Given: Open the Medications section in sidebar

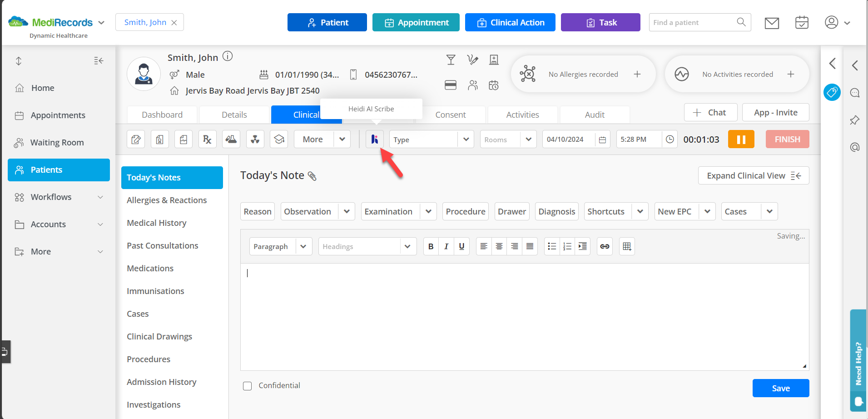Looking at the screenshot, I should [x=150, y=268].
